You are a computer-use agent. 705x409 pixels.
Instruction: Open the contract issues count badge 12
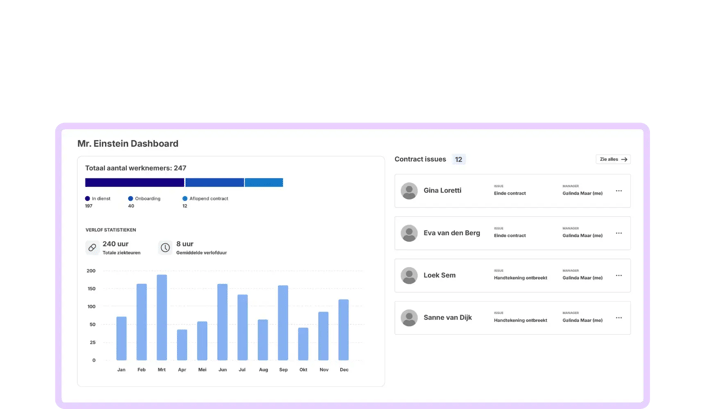459,159
